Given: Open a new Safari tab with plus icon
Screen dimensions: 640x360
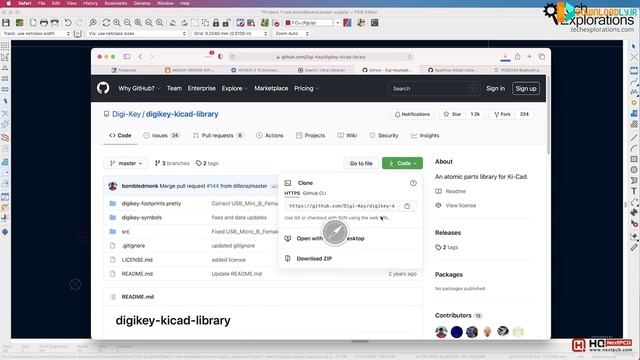Looking at the screenshot, I should pos(529,57).
